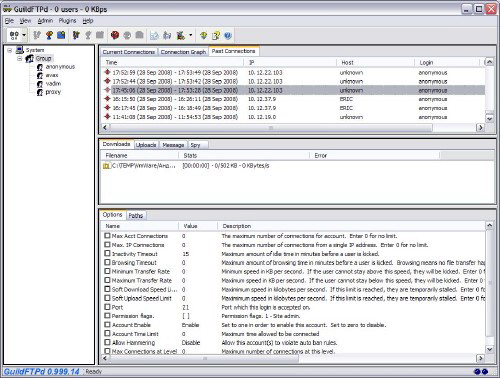Click options list horizontal scrollbar thumb

pyautogui.click(x=205, y=358)
